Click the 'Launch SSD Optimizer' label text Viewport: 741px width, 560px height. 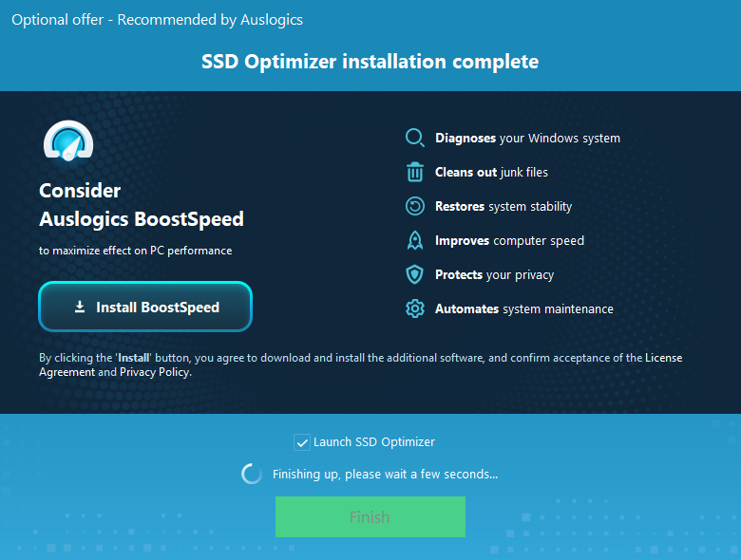(x=373, y=442)
